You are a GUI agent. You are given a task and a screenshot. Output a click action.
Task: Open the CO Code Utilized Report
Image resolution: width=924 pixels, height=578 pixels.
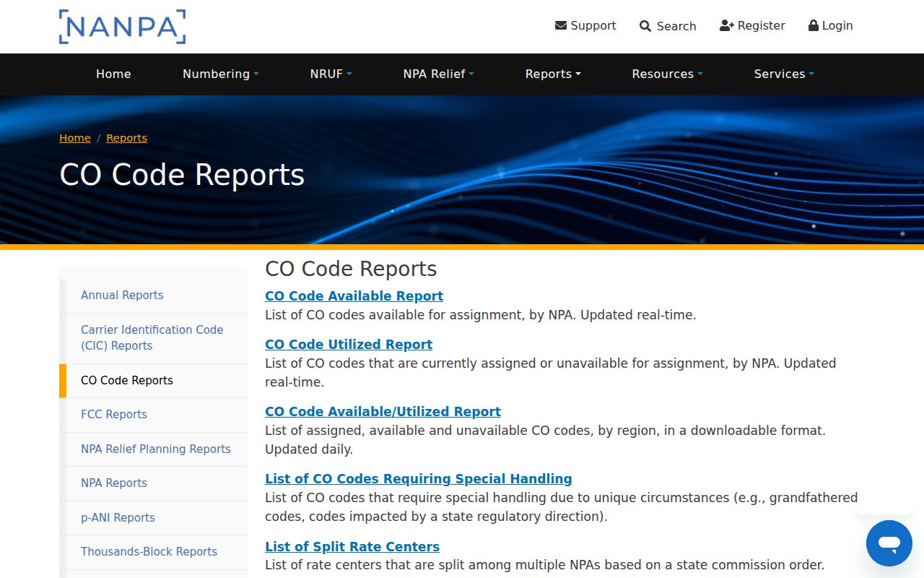349,345
